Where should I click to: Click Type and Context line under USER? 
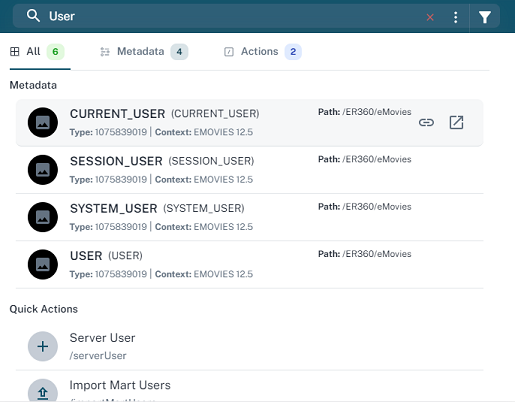point(161,274)
